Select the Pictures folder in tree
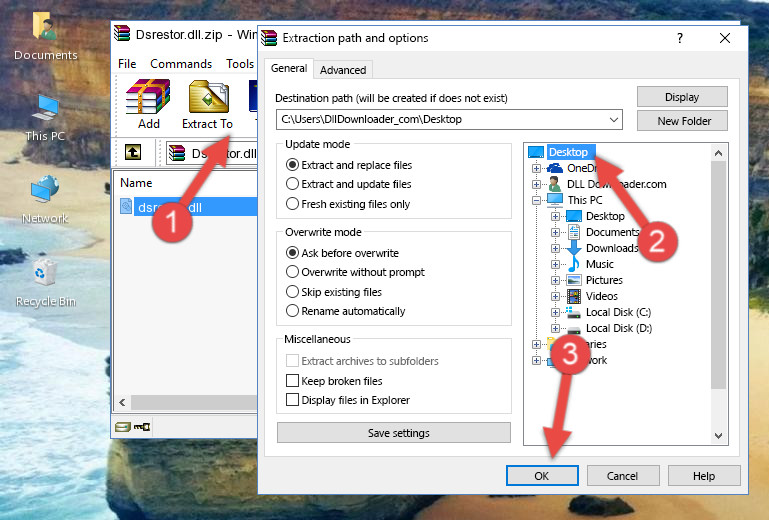 pos(604,280)
